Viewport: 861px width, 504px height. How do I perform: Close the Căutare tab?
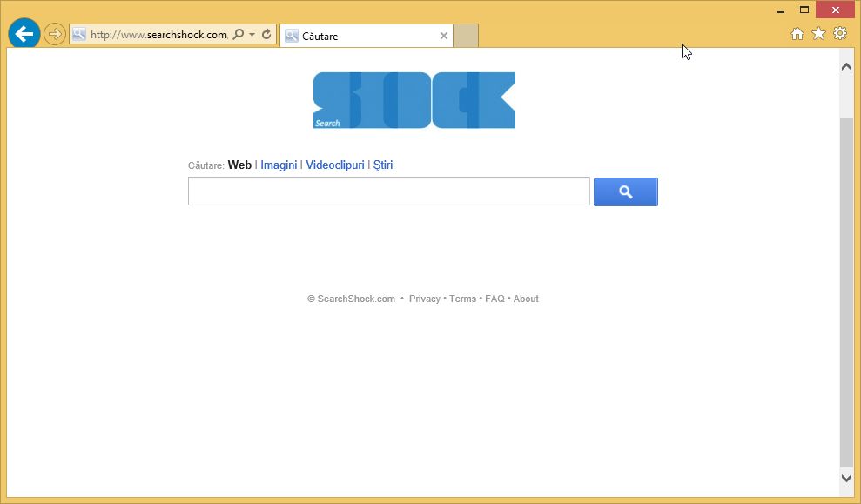coord(444,36)
